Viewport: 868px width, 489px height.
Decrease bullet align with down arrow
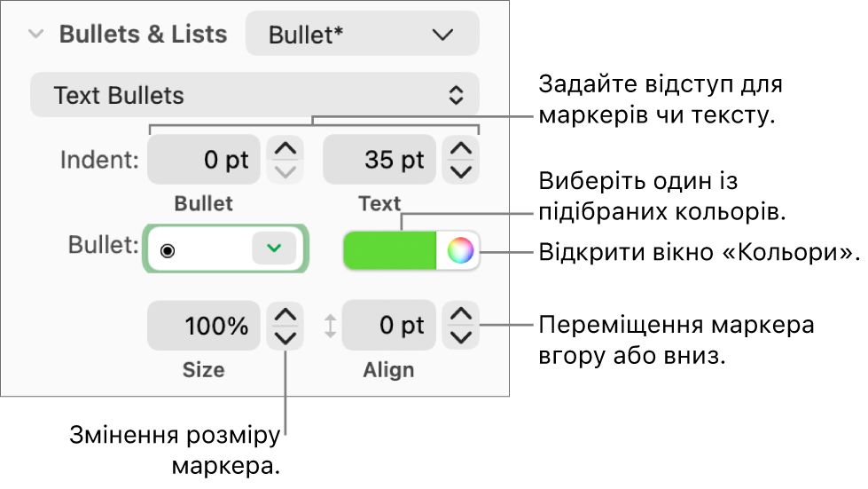461,337
